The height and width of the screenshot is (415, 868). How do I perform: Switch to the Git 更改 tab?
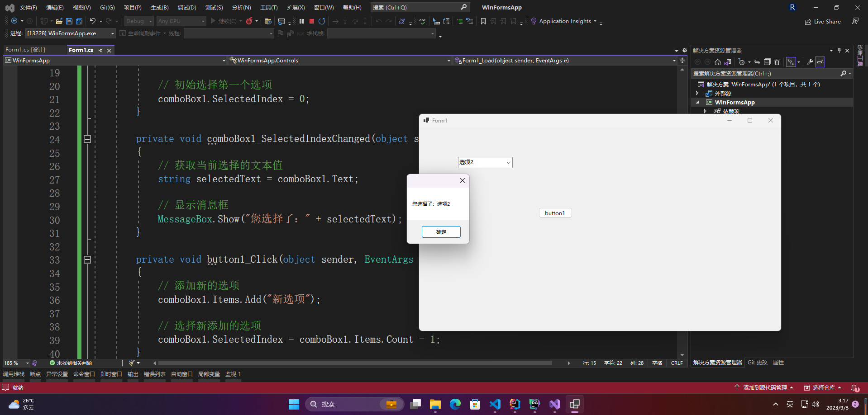click(757, 363)
